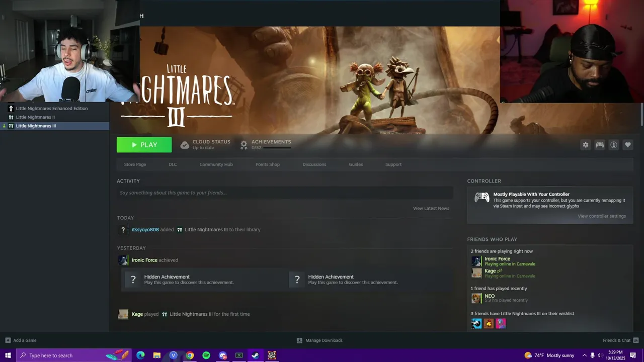Open View controller settings link
This screenshot has height=362, width=644.
point(602,216)
